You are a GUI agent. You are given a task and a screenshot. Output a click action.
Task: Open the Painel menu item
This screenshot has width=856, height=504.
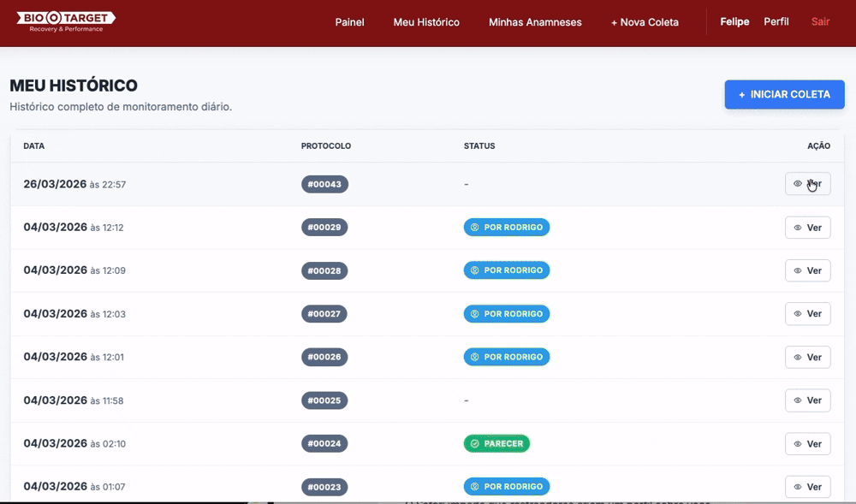point(349,22)
